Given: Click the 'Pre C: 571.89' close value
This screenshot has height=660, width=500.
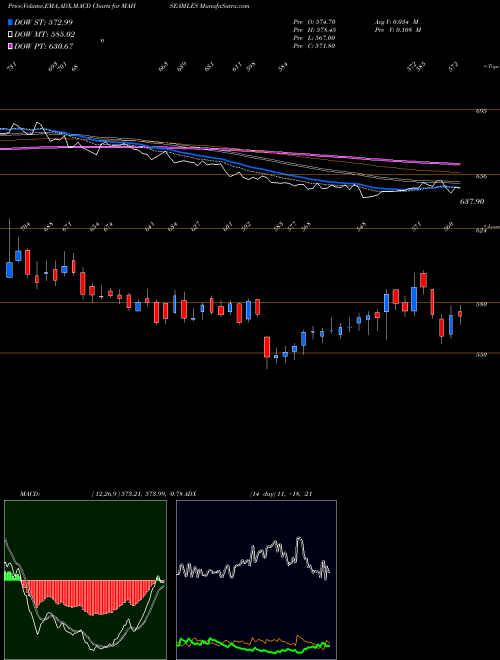Looking at the screenshot, I should click(314, 46).
